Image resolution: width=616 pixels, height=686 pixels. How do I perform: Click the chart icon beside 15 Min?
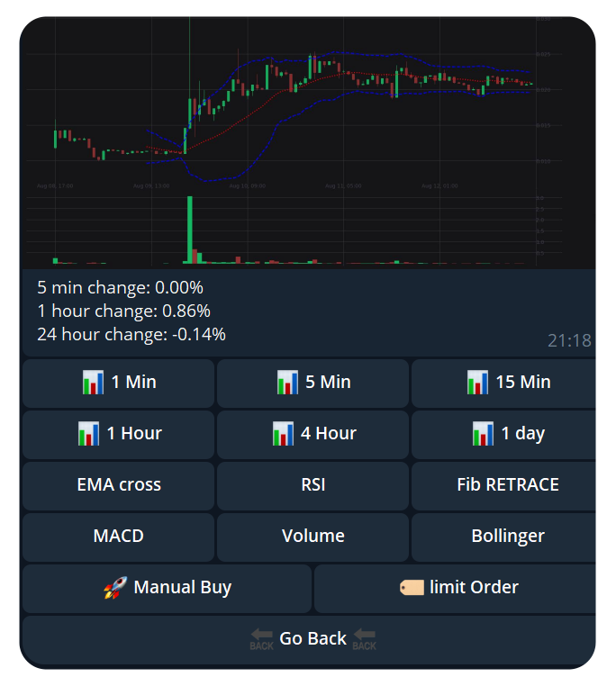tap(477, 383)
